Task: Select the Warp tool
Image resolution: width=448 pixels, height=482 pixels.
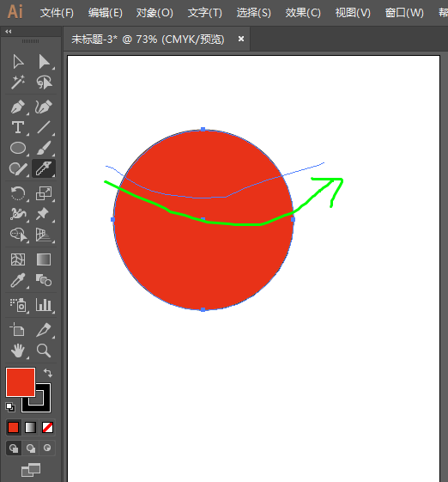Action: tap(18, 214)
